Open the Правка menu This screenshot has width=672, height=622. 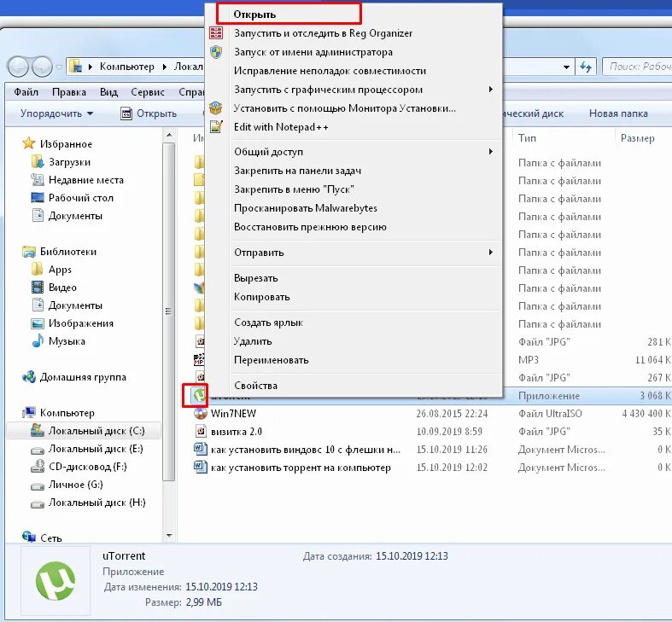pyautogui.click(x=69, y=92)
